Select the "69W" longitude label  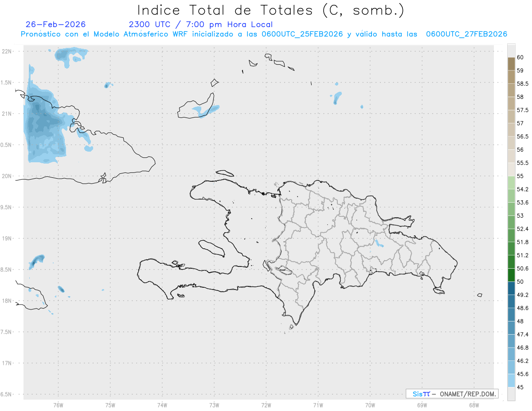(x=422, y=405)
